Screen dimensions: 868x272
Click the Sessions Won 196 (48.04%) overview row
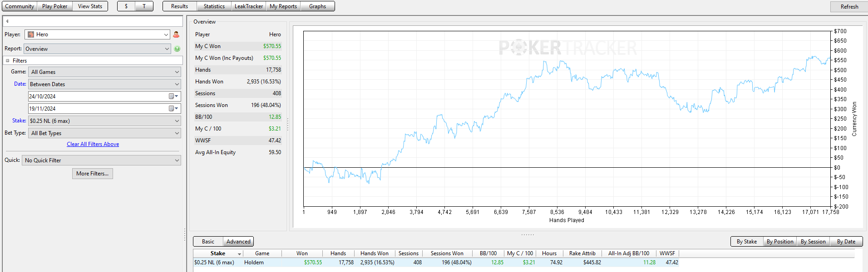(x=238, y=105)
